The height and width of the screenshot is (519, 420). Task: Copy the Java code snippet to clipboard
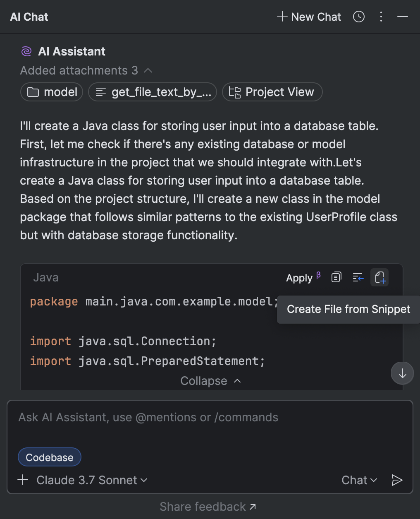pyautogui.click(x=336, y=277)
